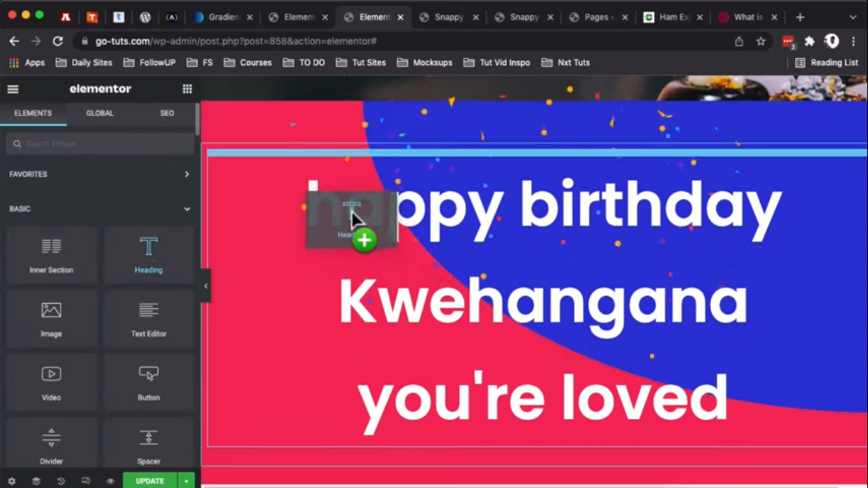Open the Navigator layers icon
868x488 pixels.
[36, 481]
